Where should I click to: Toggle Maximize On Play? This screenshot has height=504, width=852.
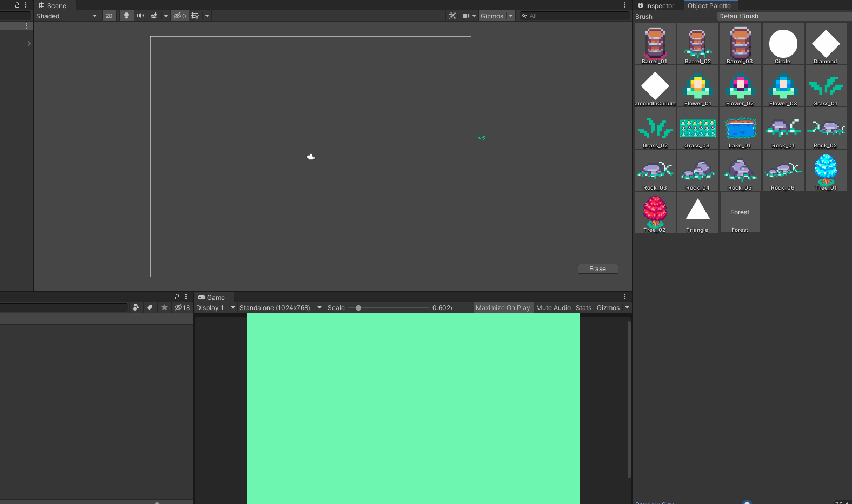click(503, 308)
